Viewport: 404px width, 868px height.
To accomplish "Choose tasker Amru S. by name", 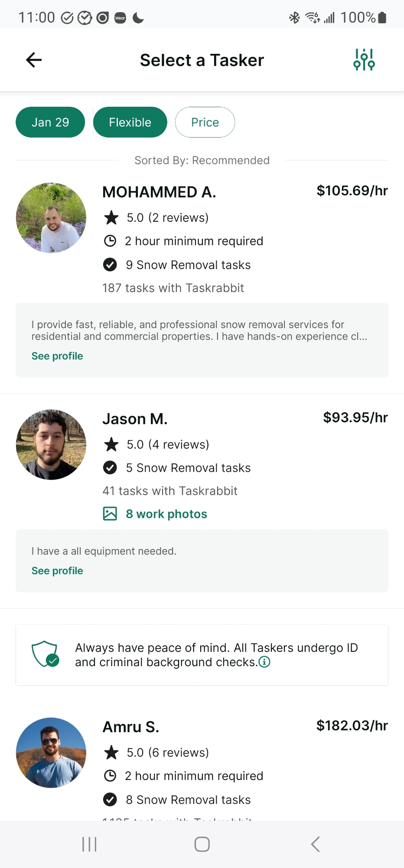I will 131,727.
